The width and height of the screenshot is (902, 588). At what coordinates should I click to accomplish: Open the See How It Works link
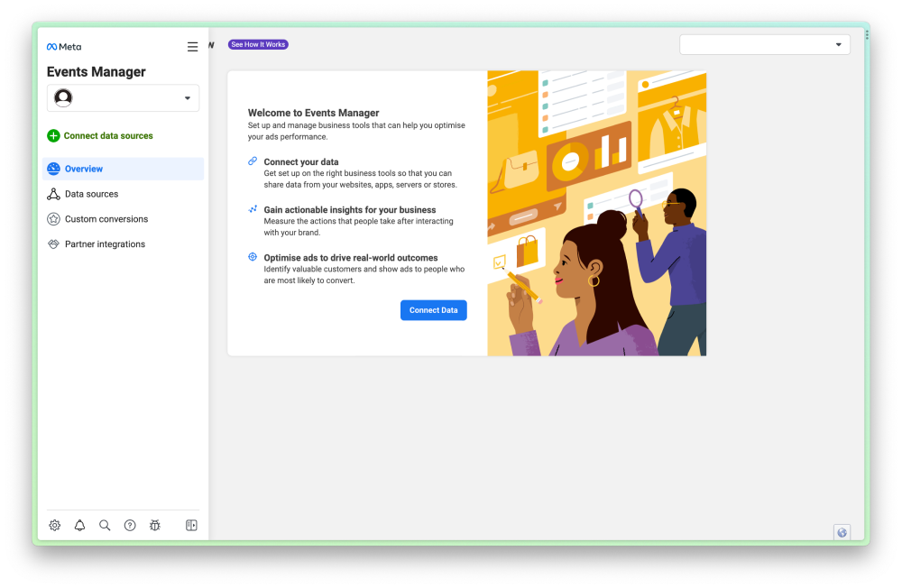tap(258, 43)
